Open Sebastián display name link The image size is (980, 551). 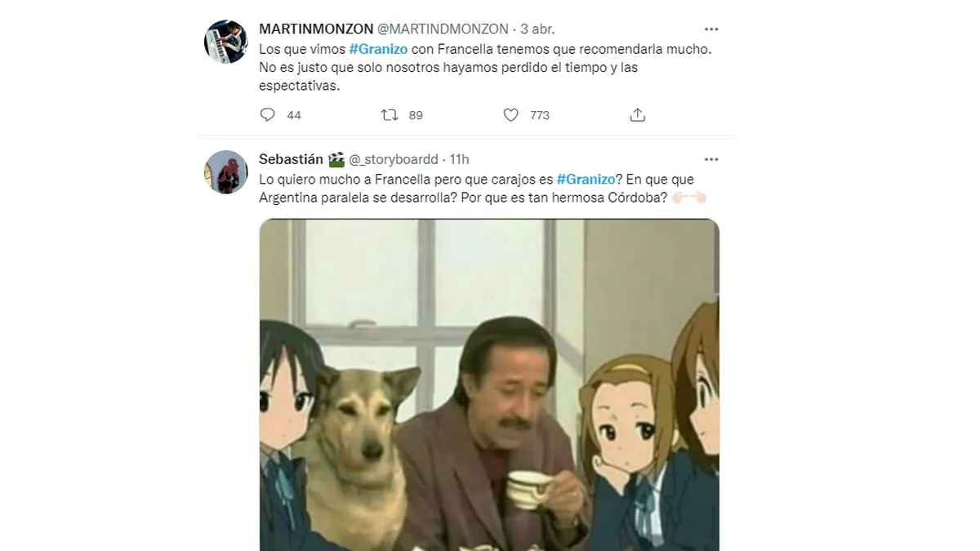tap(292, 159)
